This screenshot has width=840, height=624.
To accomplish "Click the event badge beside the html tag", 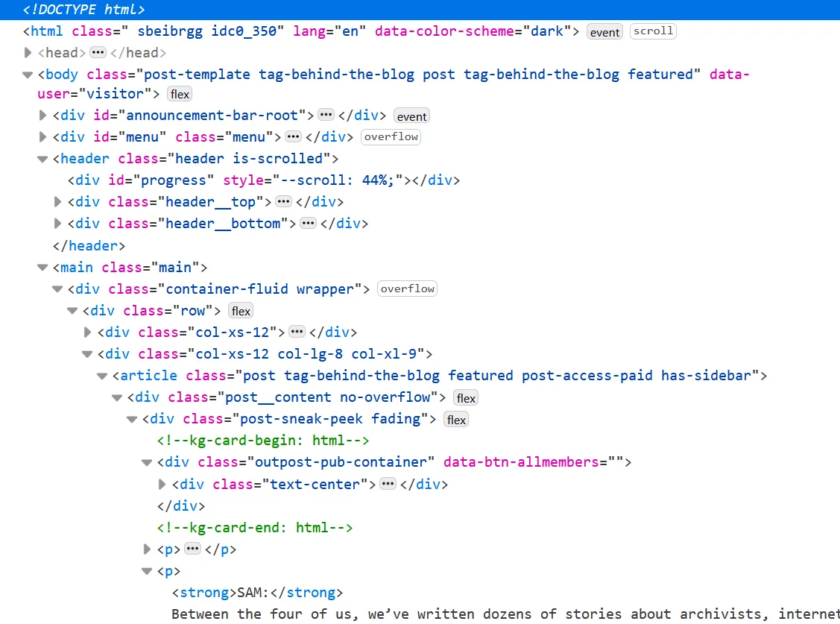I will pyautogui.click(x=604, y=31).
